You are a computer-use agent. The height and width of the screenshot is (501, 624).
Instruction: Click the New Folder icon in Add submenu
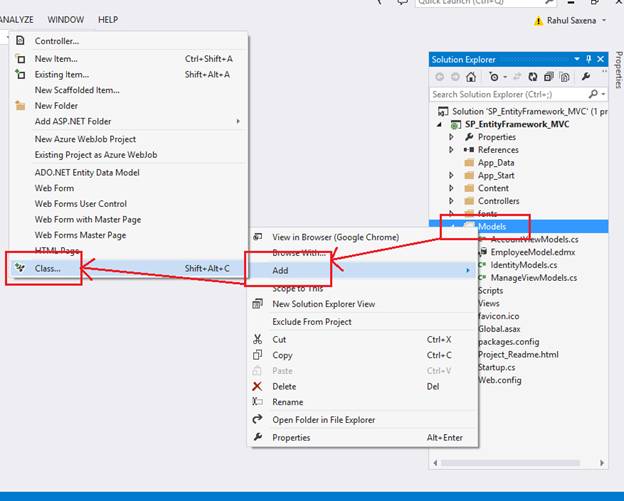coord(20,105)
